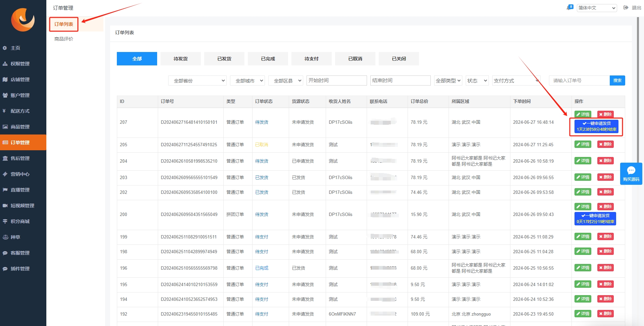Open 详情 for order ID 192
Image resolution: width=644 pixels, height=326 pixels.
(583, 314)
